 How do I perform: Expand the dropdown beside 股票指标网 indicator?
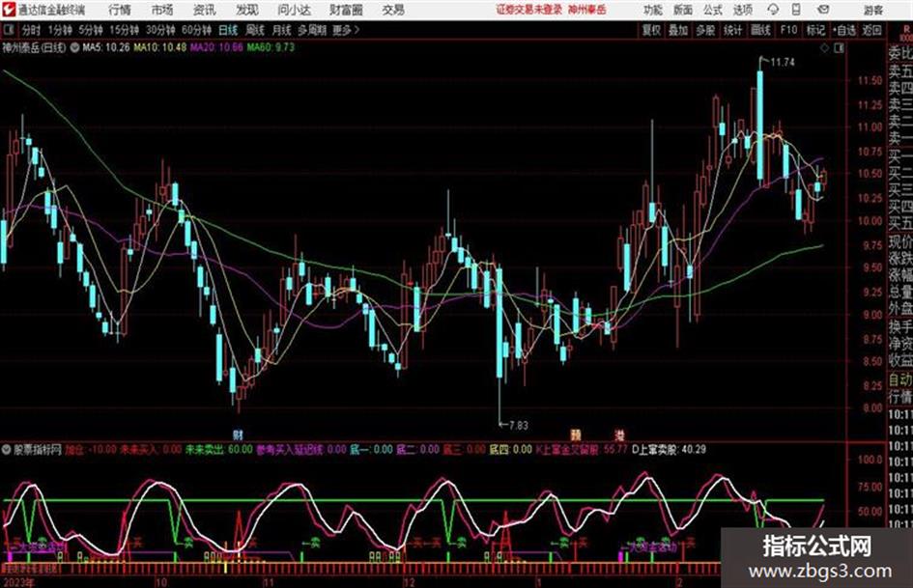(x=6, y=450)
